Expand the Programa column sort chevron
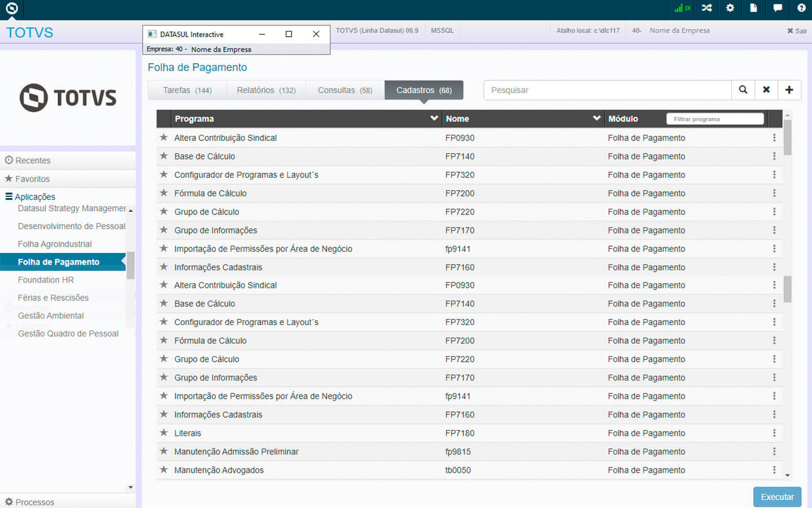This screenshot has height=508, width=812. [x=434, y=119]
